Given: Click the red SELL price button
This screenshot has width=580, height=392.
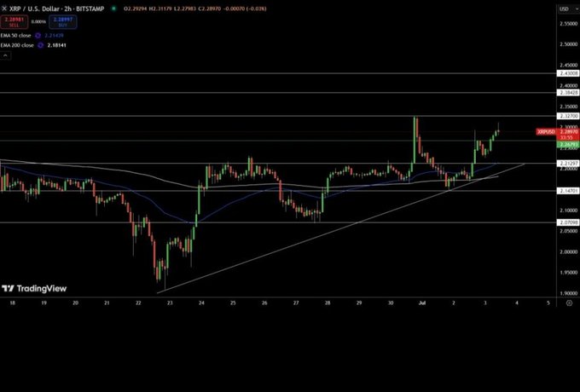Looking at the screenshot, I should 14,22.
